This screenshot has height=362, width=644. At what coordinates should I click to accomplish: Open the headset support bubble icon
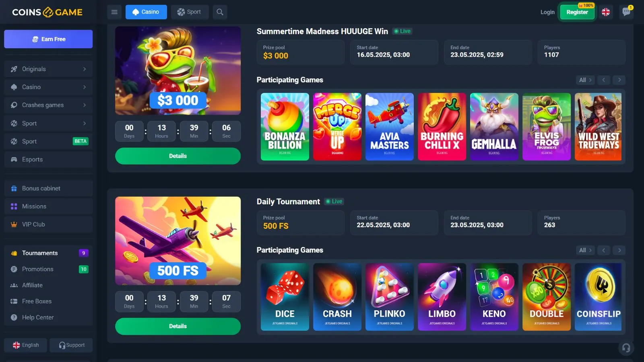point(626,348)
